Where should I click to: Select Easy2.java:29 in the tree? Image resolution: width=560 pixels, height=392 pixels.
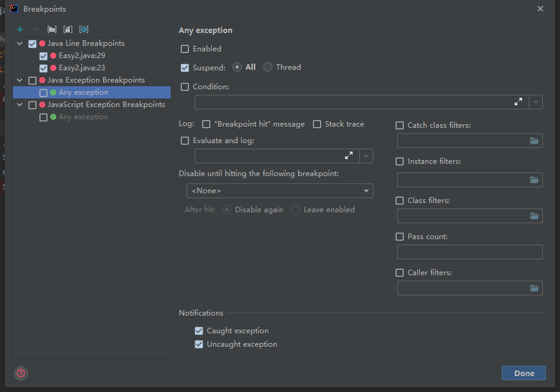point(82,56)
